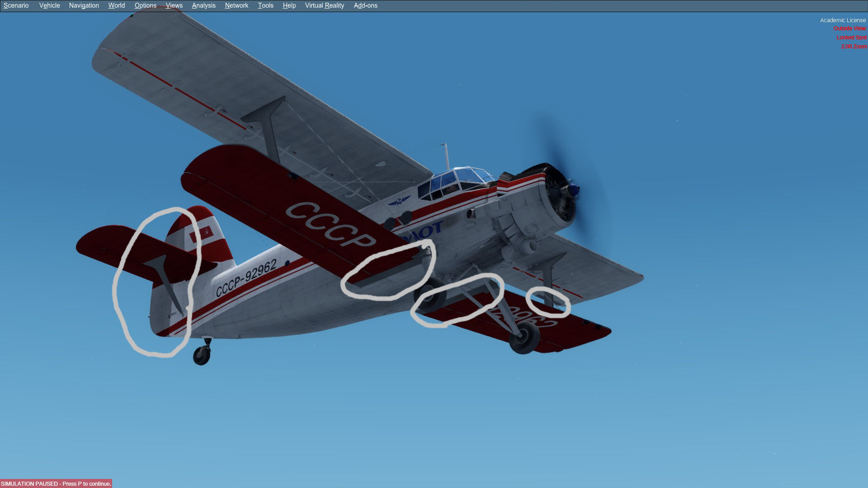Image resolution: width=868 pixels, height=488 pixels.
Task: Open the Virtual Reality menu
Action: [x=324, y=5]
